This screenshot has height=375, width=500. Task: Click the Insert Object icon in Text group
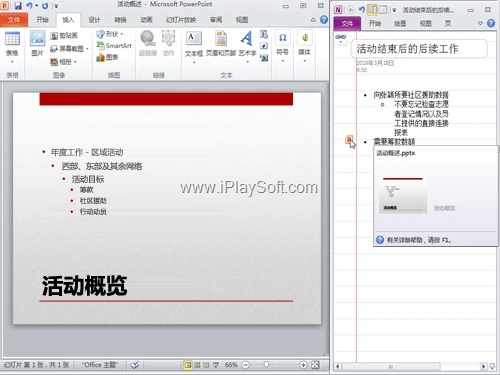point(264,58)
